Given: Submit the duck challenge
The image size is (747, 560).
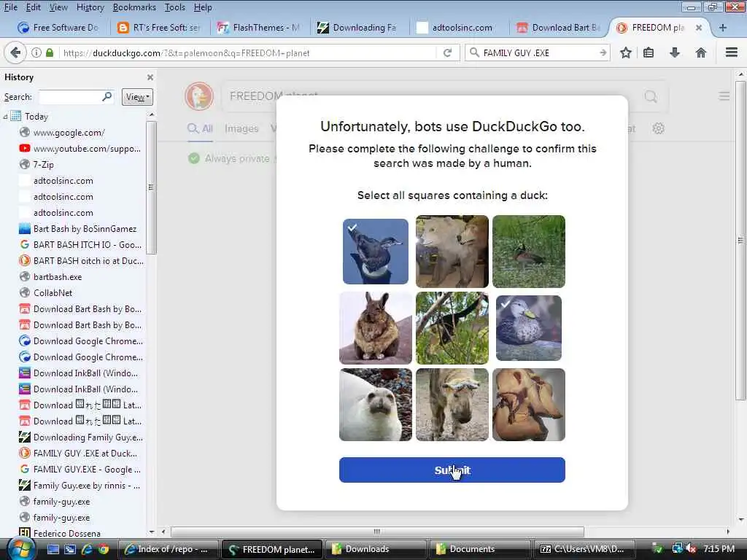Looking at the screenshot, I should pos(452,470).
